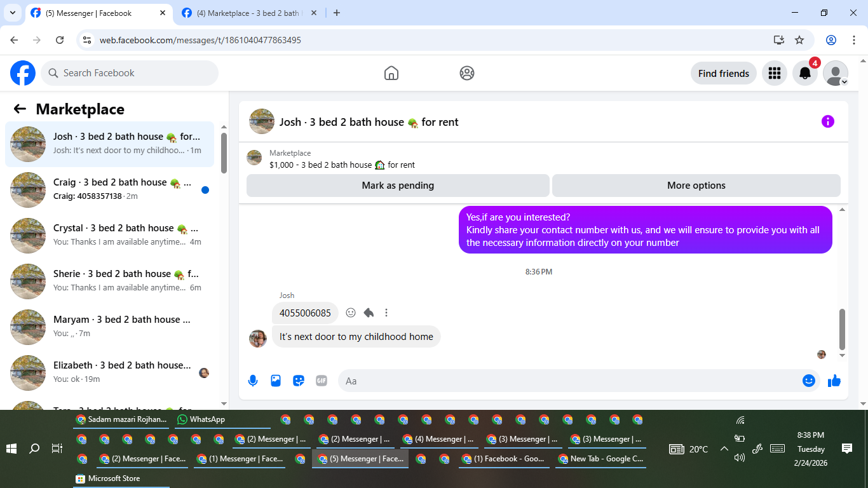Reply to the 4055006085 message
868x488 pixels.
(x=369, y=313)
